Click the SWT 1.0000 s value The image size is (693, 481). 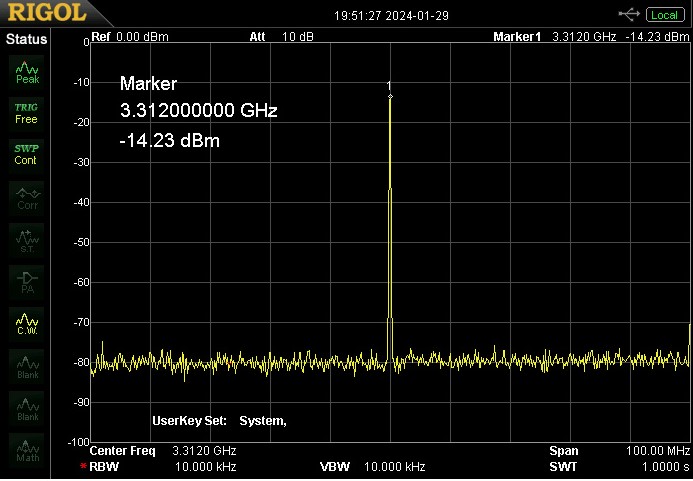[x=665, y=467]
